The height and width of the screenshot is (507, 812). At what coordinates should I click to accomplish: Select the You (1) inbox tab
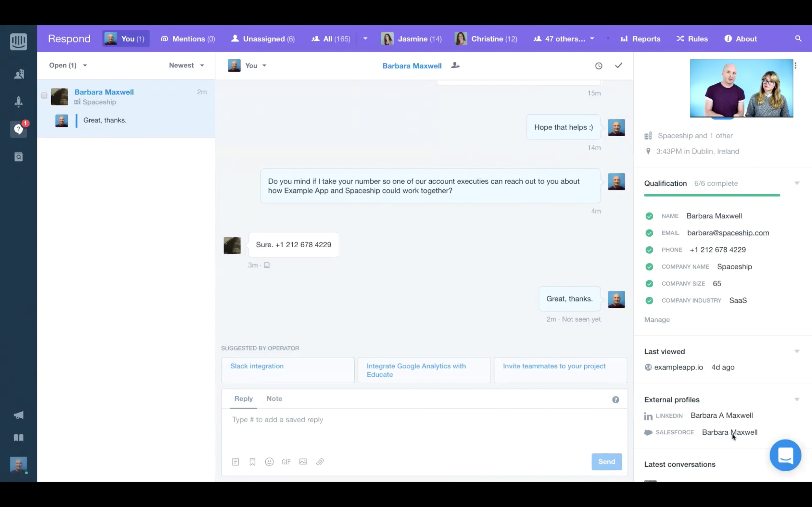pos(125,39)
